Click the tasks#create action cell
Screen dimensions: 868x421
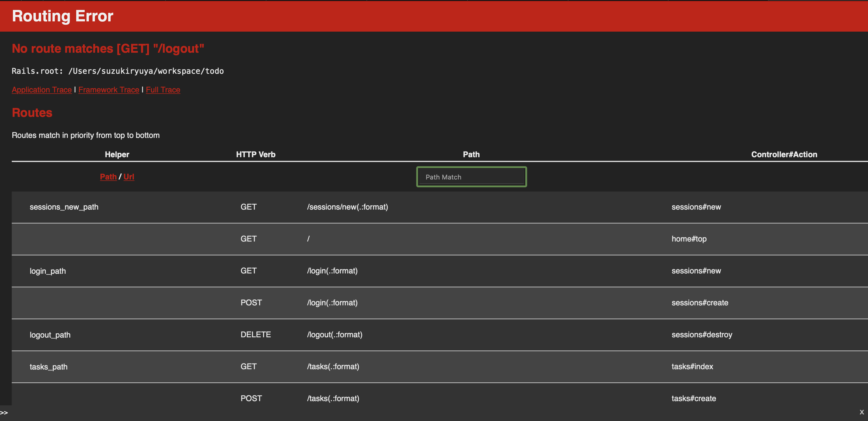(694, 398)
